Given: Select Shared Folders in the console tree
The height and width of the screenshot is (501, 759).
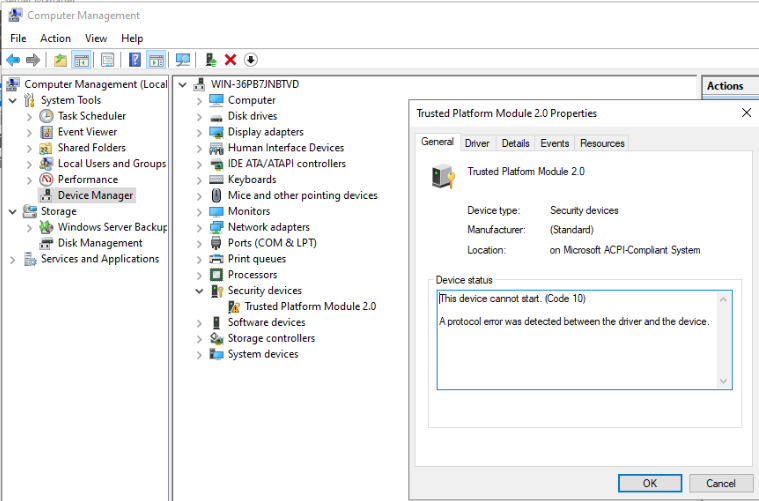Looking at the screenshot, I should point(91,148).
